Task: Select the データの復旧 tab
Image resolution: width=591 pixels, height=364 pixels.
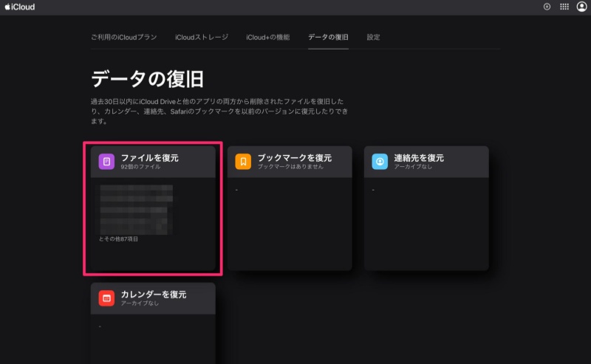Action: click(328, 37)
